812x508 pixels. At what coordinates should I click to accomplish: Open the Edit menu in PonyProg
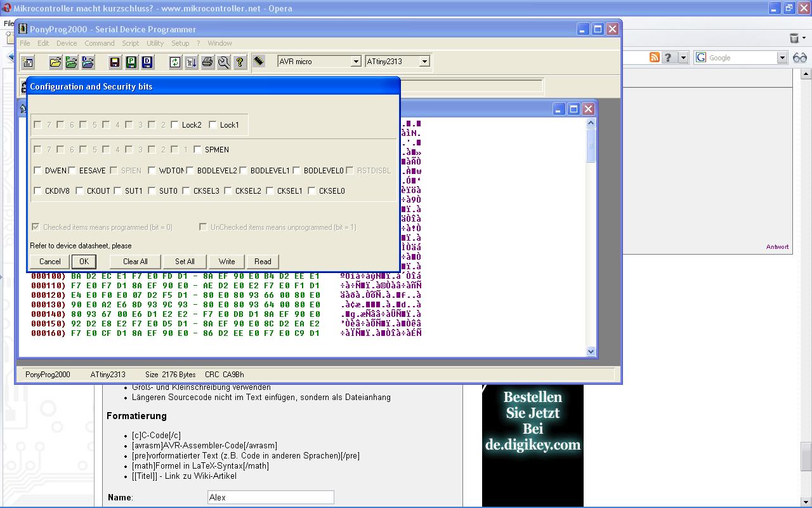pos(43,43)
